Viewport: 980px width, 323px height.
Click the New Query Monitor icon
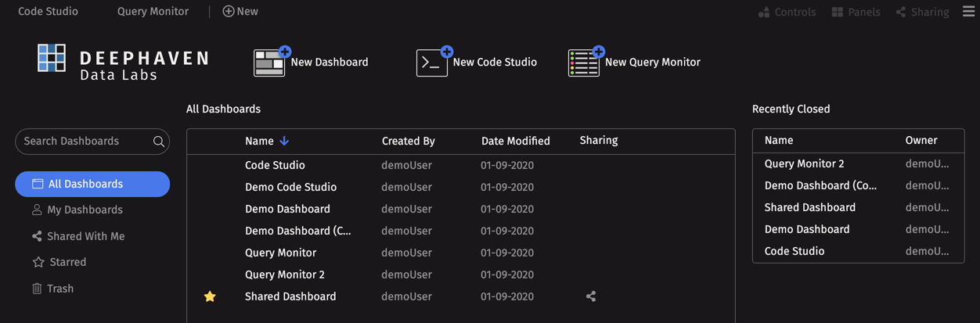coord(586,61)
